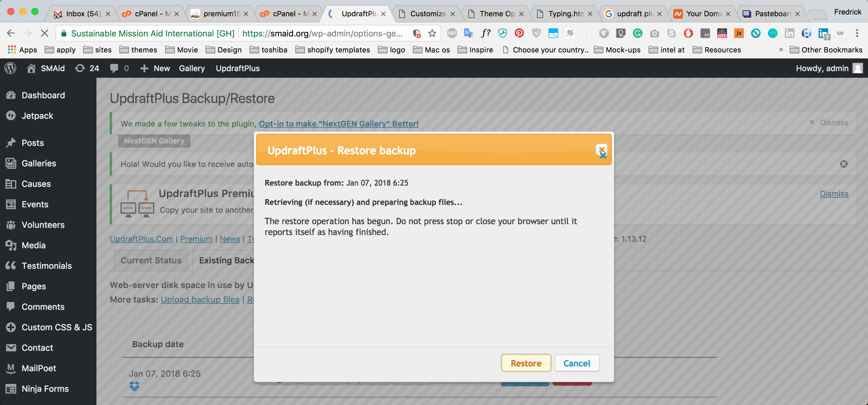Open Volunteers in the sidebar
This screenshot has height=405, width=868.
43,225
